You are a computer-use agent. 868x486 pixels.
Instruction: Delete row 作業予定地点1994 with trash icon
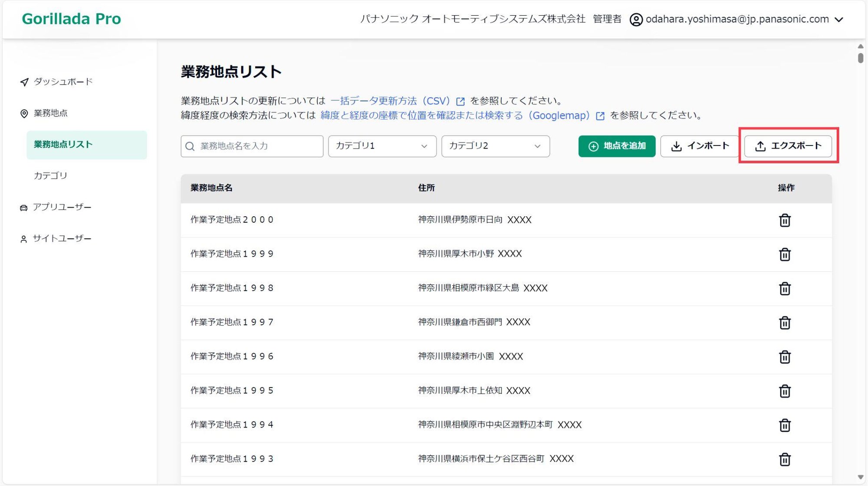tap(784, 425)
